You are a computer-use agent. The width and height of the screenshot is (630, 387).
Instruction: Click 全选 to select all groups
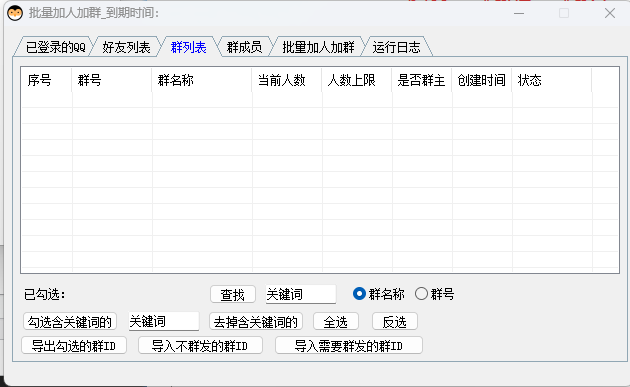point(335,321)
